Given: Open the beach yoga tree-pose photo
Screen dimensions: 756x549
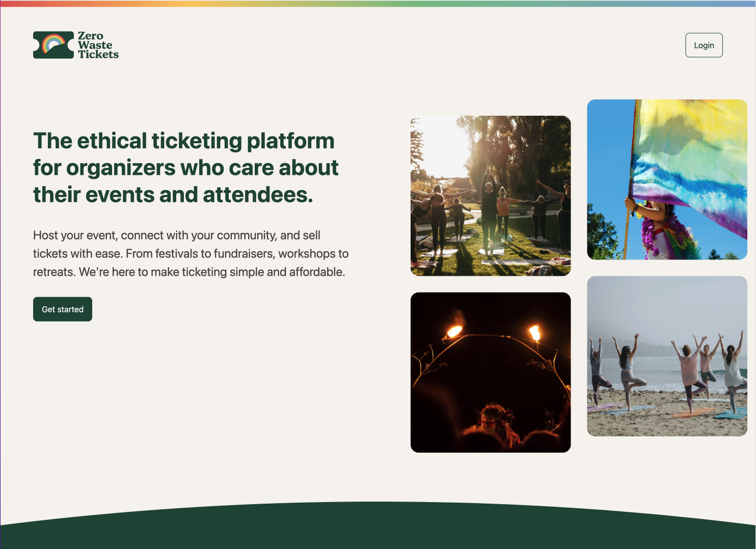Looking at the screenshot, I should click(666, 356).
